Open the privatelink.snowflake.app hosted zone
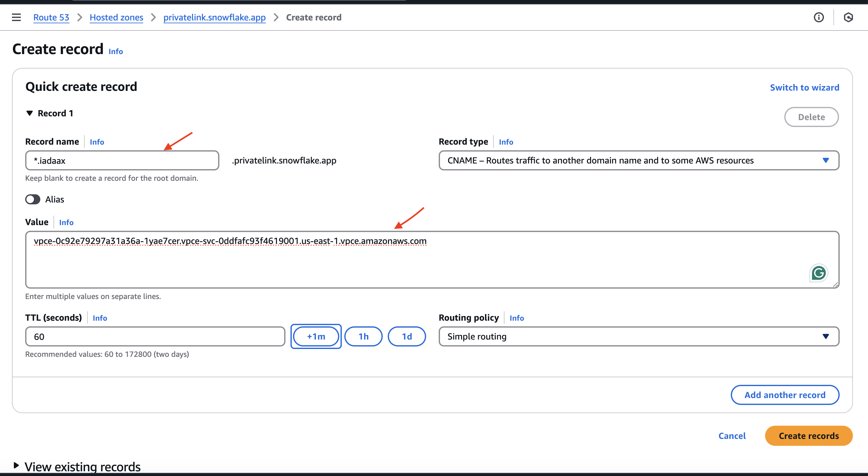868x476 pixels. pyautogui.click(x=214, y=17)
